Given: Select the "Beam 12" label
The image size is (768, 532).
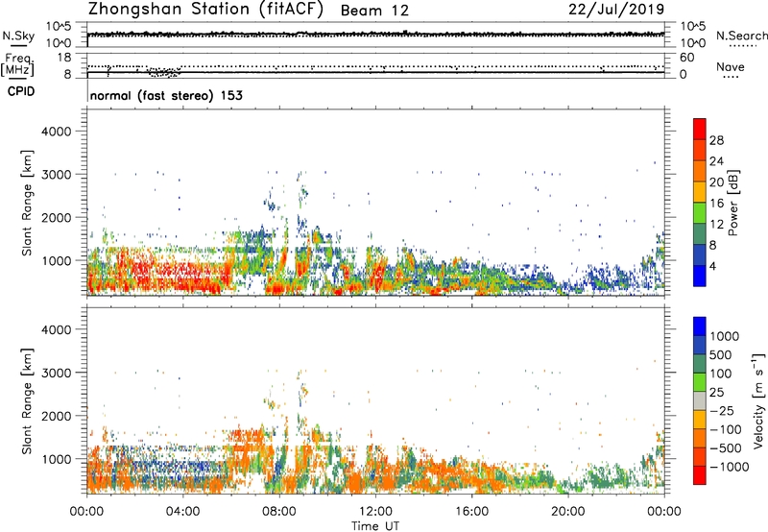Looking at the screenshot, I should coord(374,11).
